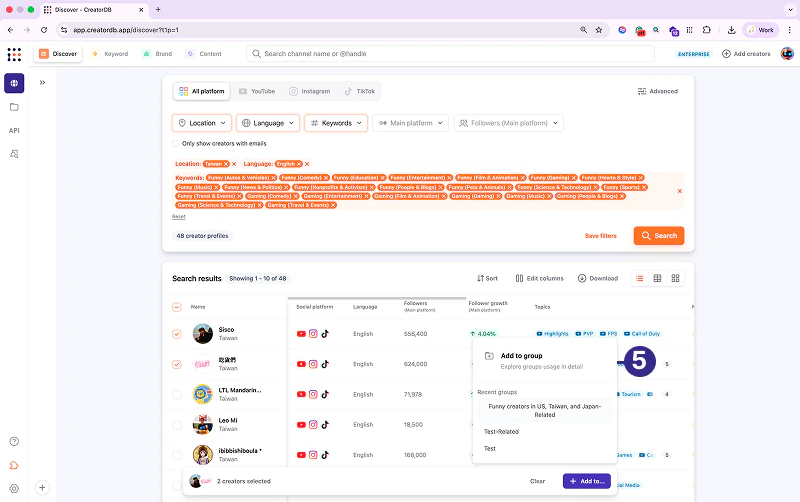Image resolution: width=800 pixels, height=502 pixels.
Task: Reset all filters
Action: coord(179,216)
